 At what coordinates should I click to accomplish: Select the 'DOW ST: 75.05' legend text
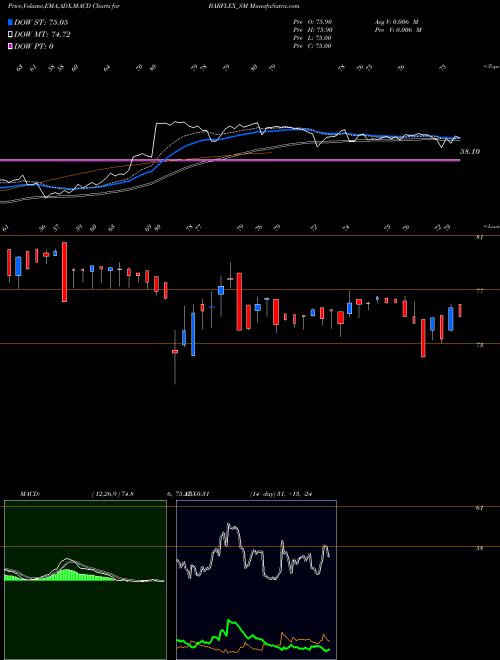41,22
